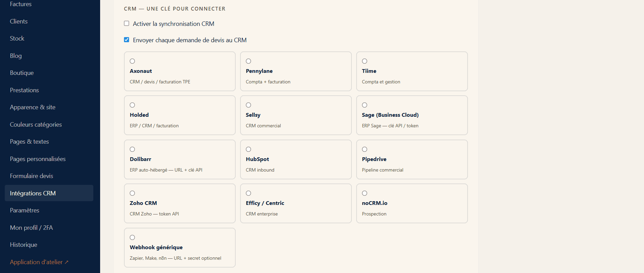Click the "Pipeline commercial" description text
The width and height of the screenshot is (644, 273).
(x=382, y=170)
